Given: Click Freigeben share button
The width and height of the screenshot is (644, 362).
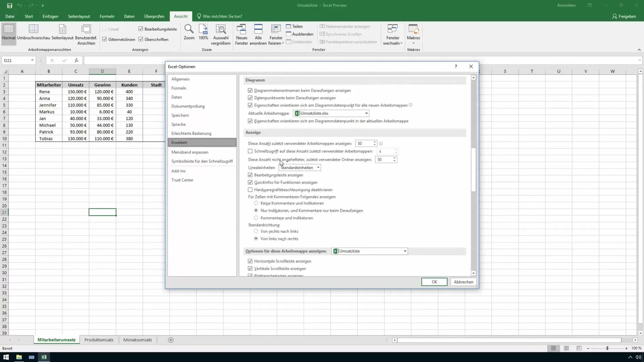Looking at the screenshot, I should coord(624,16).
